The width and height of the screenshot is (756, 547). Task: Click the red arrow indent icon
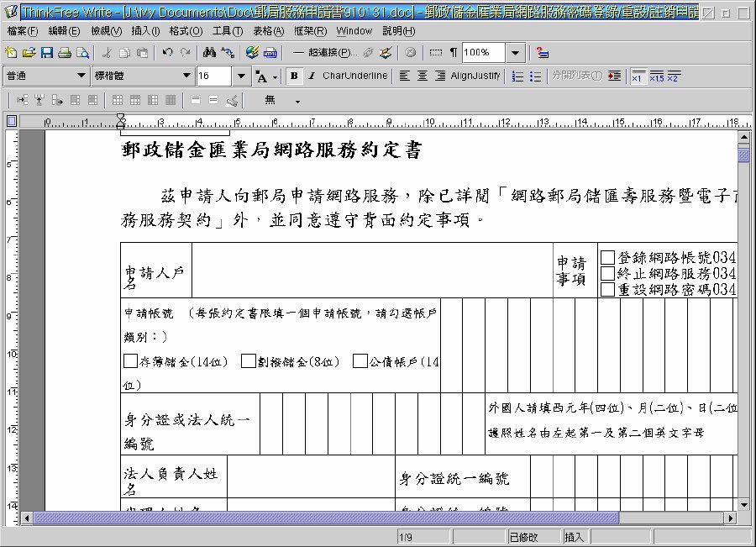(x=614, y=76)
